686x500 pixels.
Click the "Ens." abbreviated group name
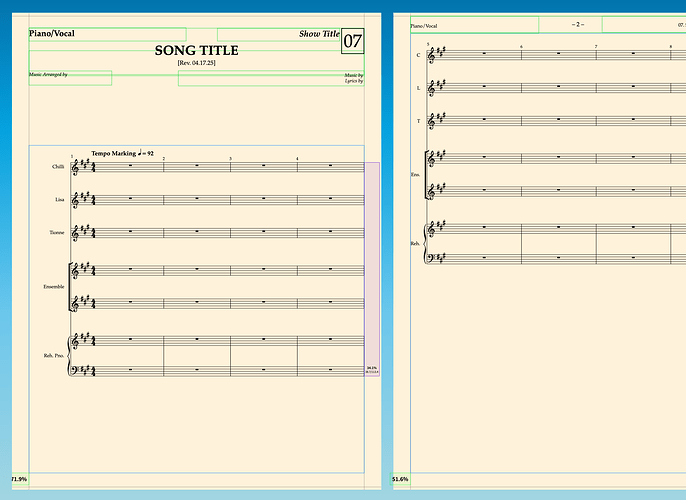pos(415,175)
